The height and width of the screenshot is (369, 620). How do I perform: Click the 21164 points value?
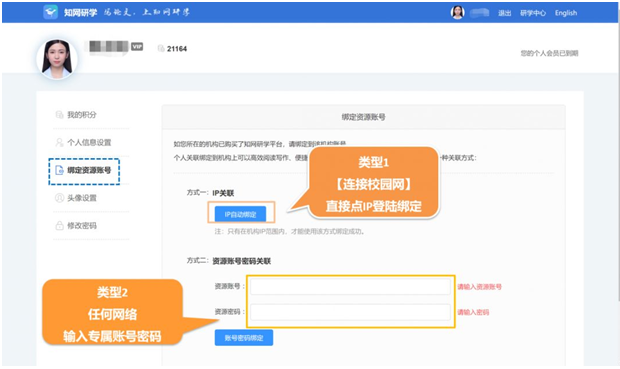(177, 49)
